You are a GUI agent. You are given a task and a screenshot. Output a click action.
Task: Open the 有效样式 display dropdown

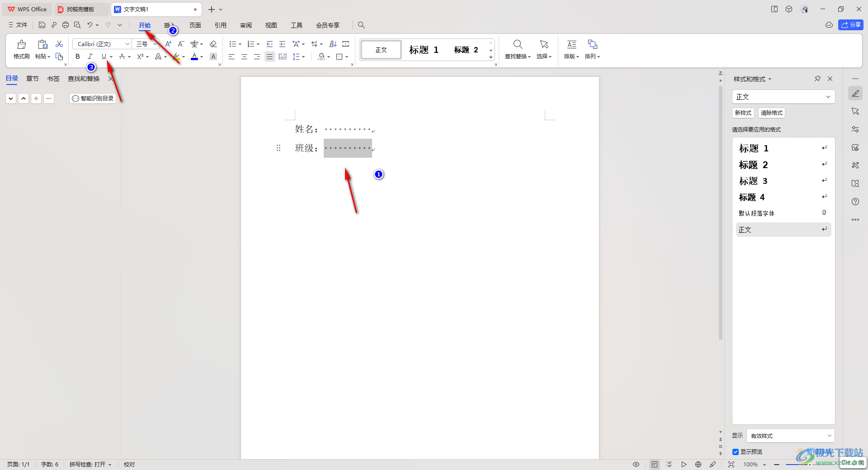click(x=791, y=436)
